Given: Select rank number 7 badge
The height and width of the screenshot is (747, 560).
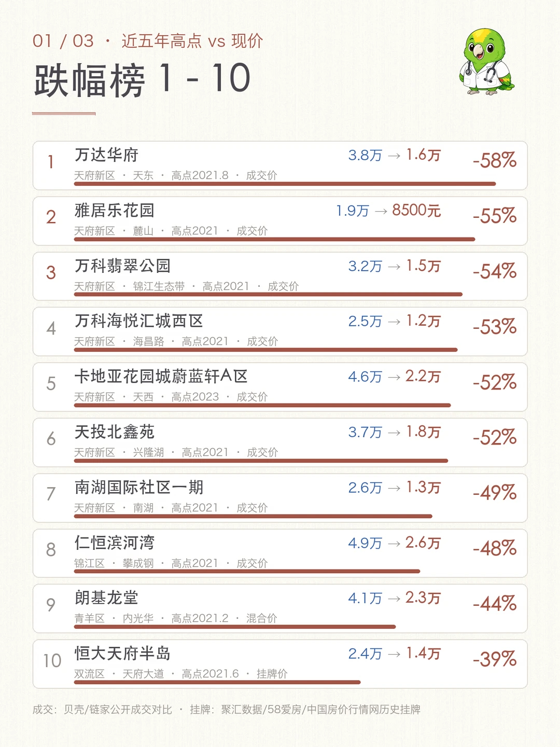Looking at the screenshot, I should click(x=51, y=494).
